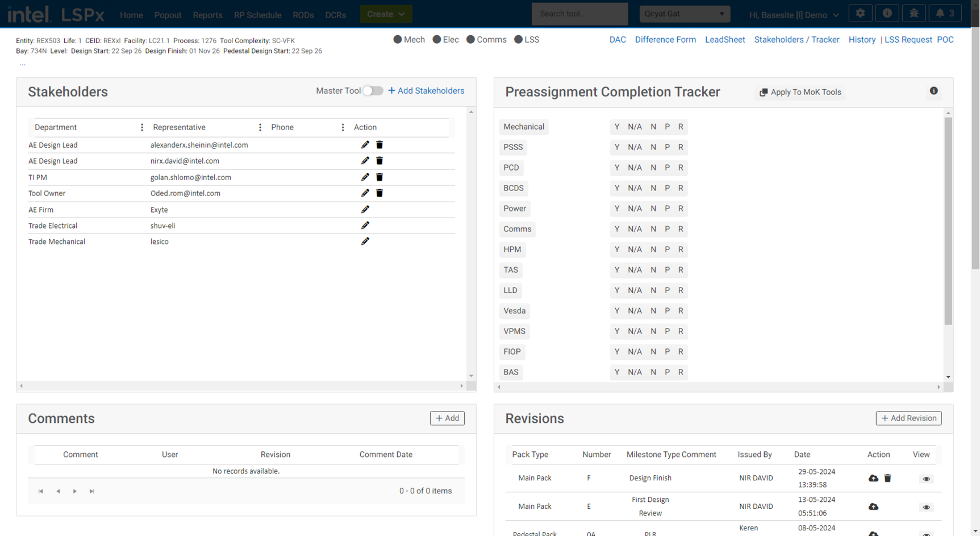Viewport: 980px width, 536px height.
Task: Toggle the Master Tool switch
Action: click(373, 91)
